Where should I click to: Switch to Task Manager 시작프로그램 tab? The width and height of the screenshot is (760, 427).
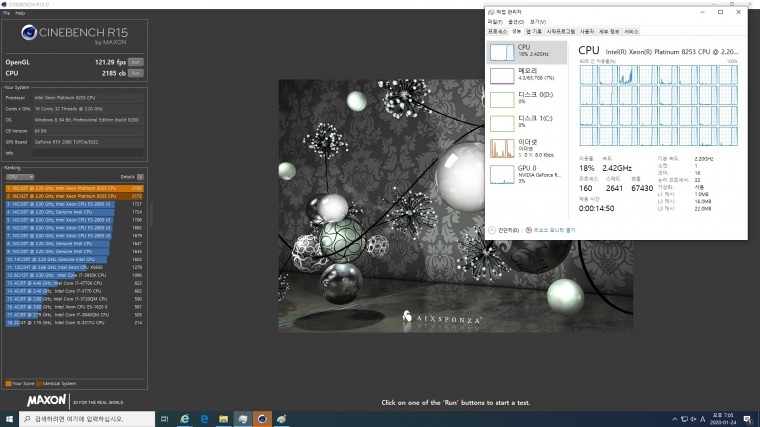pos(560,32)
